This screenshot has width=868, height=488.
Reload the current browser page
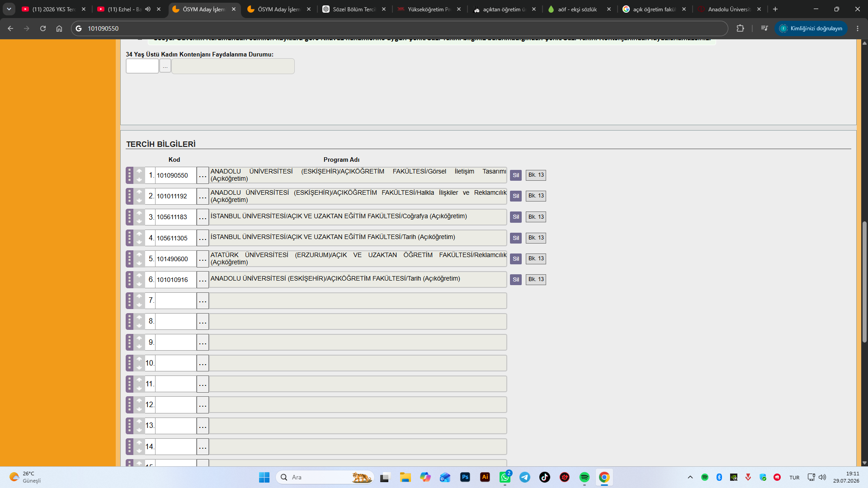click(x=43, y=28)
